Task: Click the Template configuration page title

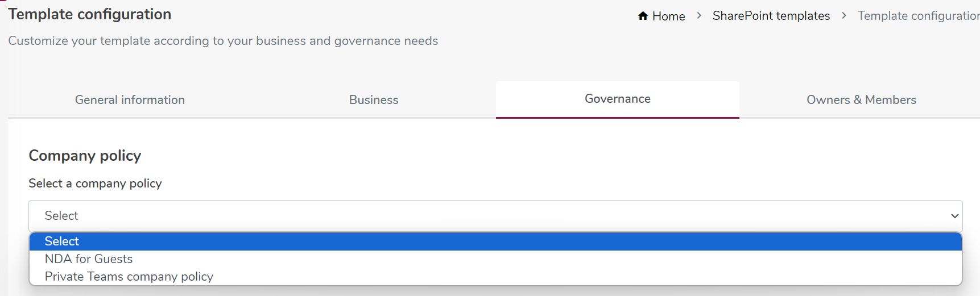Action: pyautogui.click(x=89, y=14)
